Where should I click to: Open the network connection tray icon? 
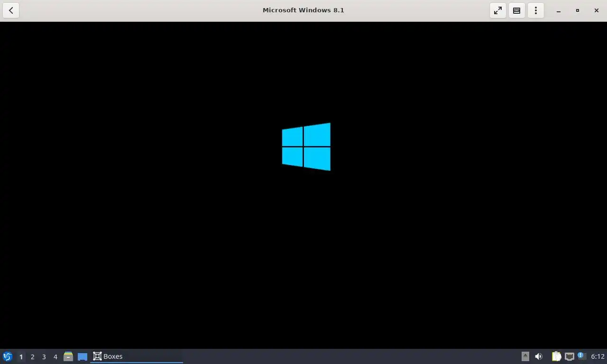click(570, 356)
